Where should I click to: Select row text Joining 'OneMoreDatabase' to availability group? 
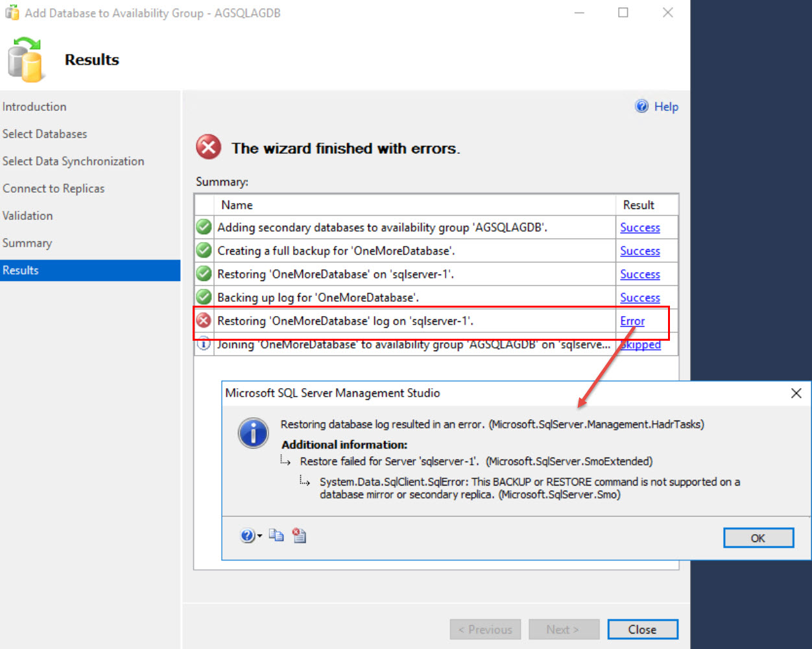click(x=413, y=345)
